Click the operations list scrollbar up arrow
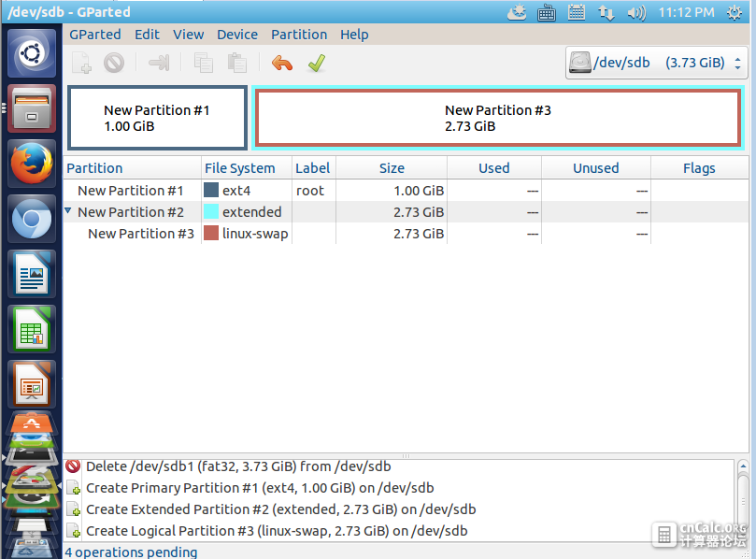 pyautogui.click(x=743, y=466)
